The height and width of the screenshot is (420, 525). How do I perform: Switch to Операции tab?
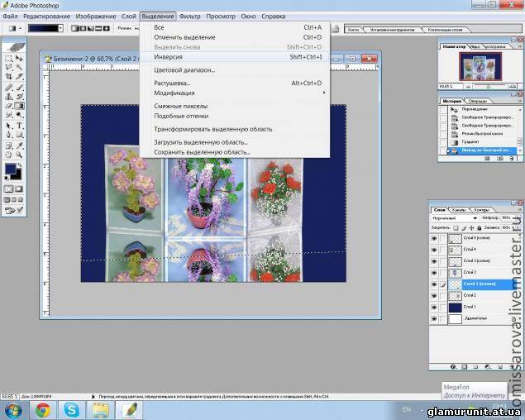pos(478,101)
